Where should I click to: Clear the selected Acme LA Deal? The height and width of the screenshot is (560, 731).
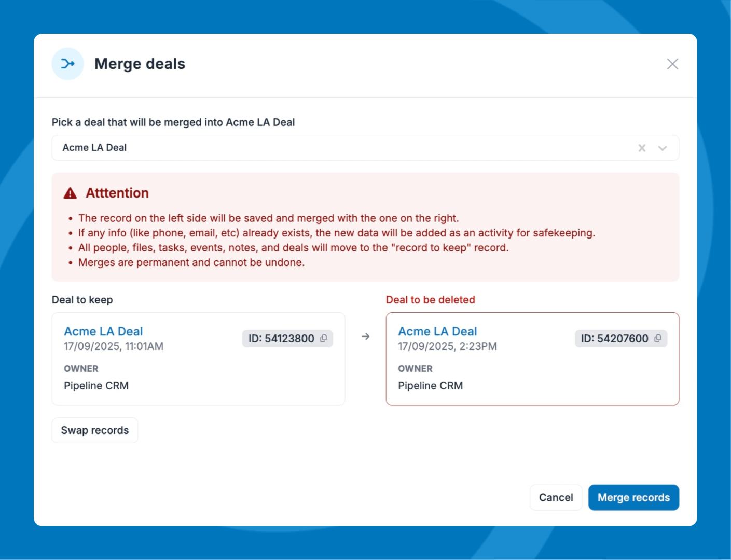point(642,148)
